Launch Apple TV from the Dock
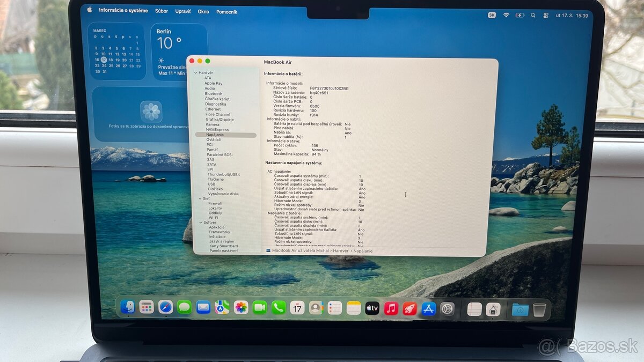644x362 pixels. click(x=372, y=308)
